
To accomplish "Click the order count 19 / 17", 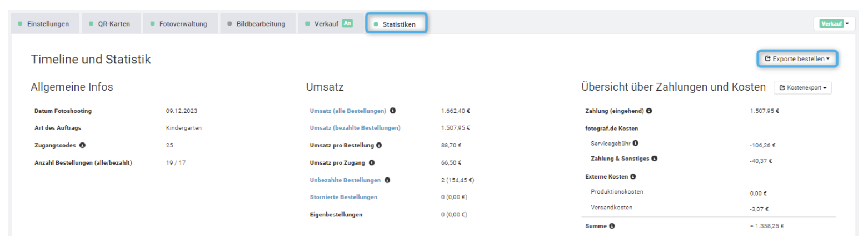I will click(176, 162).
